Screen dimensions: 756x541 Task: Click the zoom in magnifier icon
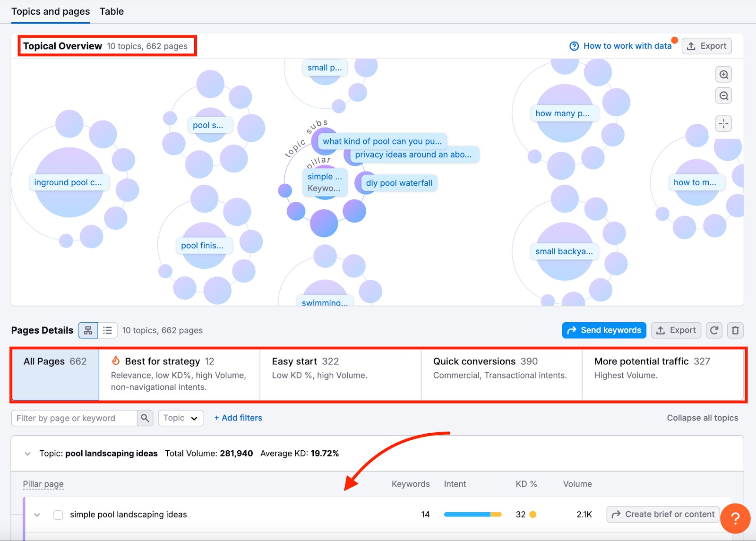pos(723,75)
